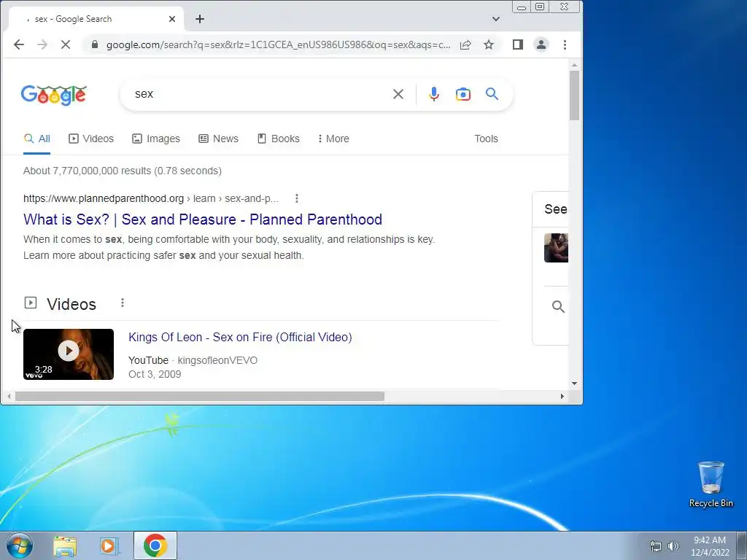This screenshot has height=560, width=747.
Task: Switch to the Images tab
Action: pos(156,139)
